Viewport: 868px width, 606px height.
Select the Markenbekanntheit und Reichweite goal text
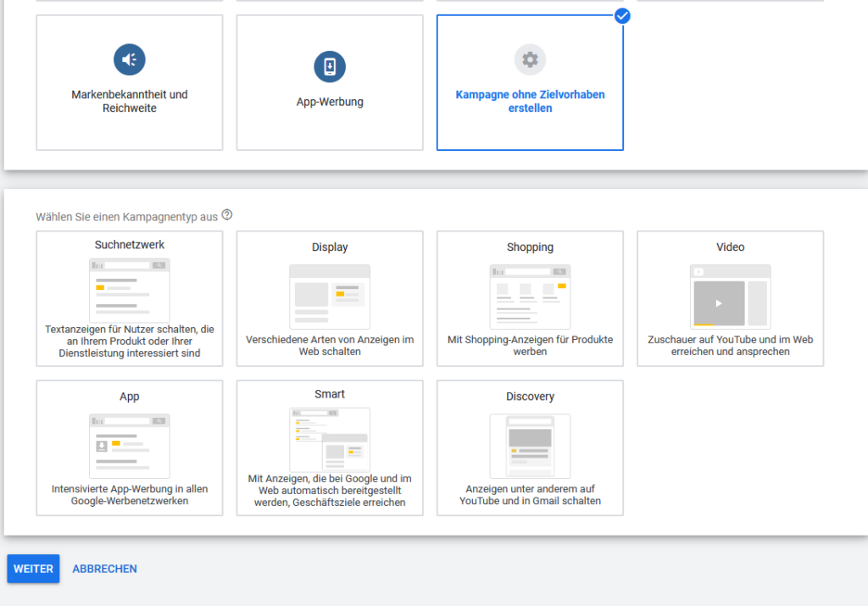130,102
